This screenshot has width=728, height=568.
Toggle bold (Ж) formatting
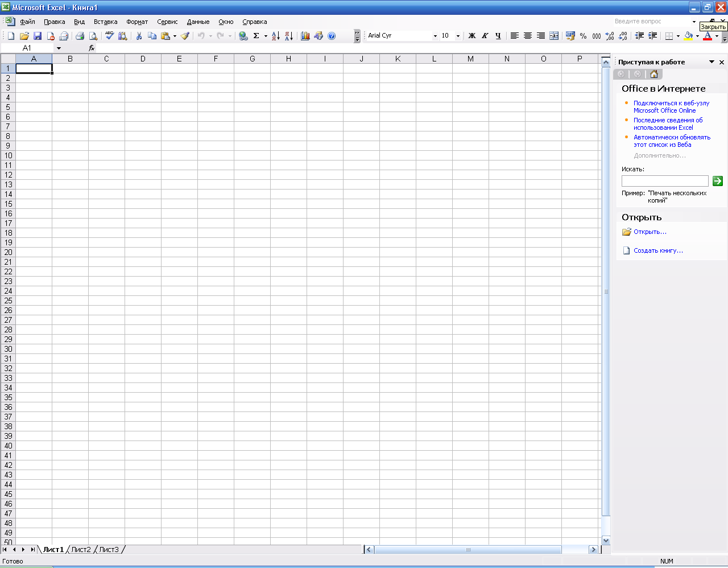click(x=471, y=36)
